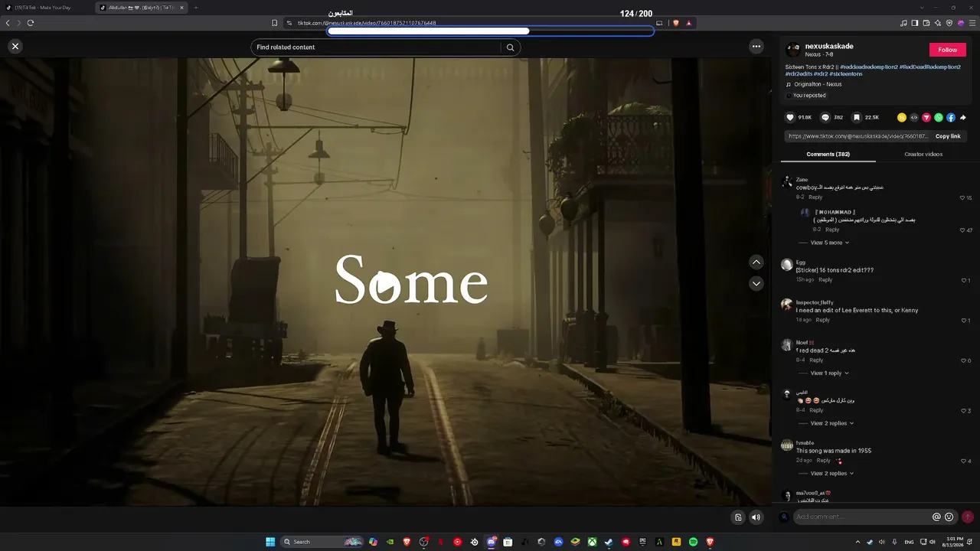980x551 pixels.
Task: Share video to WhatsApp
Action: pyautogui.click(x=939, y=117)
